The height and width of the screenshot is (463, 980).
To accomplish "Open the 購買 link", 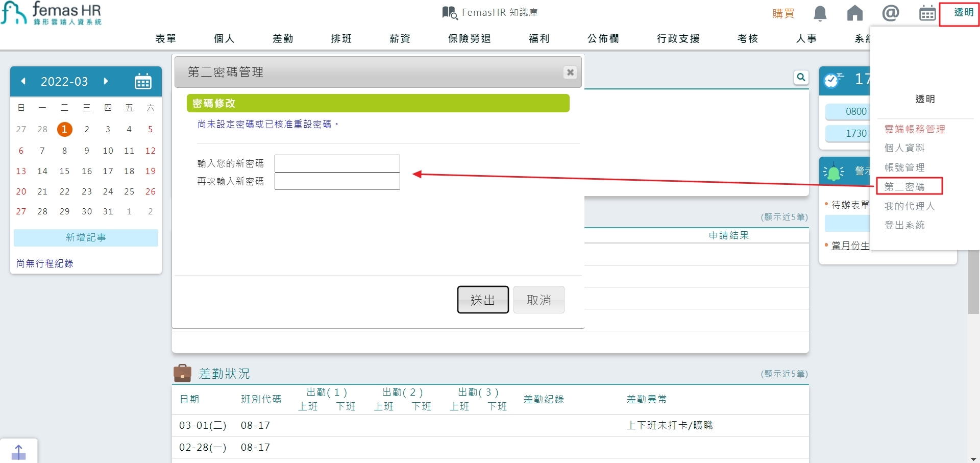I will pyautogui.click(x=783, y=14).
